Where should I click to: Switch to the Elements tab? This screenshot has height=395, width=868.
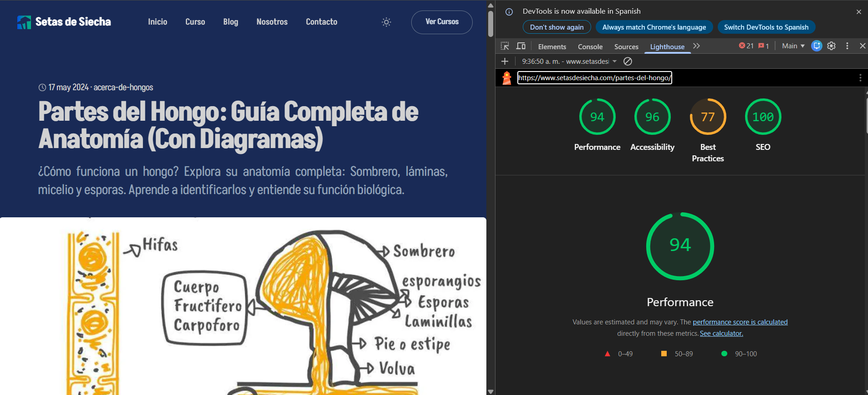pyautogui.click(x=552, y=46)
